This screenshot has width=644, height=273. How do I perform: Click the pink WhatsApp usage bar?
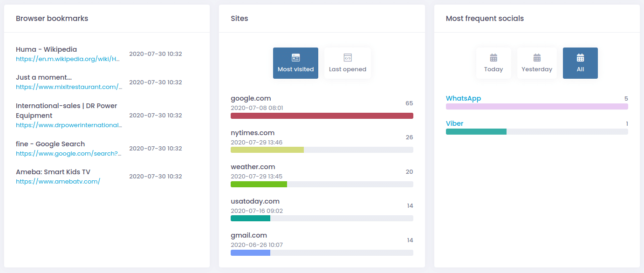537,106
